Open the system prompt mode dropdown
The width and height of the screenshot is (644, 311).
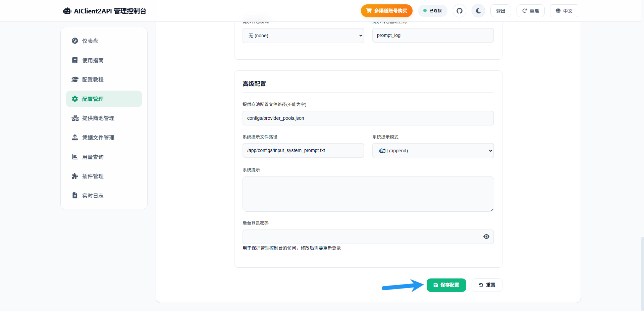pos(433,151)
